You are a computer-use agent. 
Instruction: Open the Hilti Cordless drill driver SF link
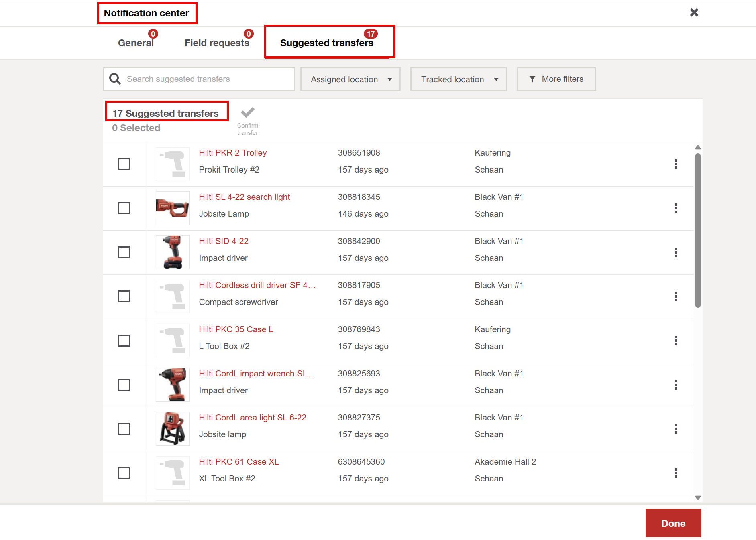tap(257, 285)
